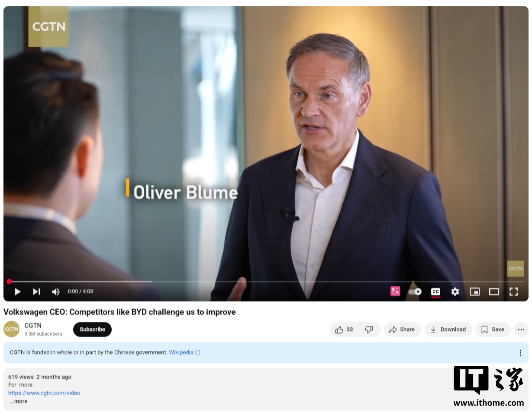Enter fullscreen mode
The width and height of the screenshot is (532, 413).
pos(513,291)
